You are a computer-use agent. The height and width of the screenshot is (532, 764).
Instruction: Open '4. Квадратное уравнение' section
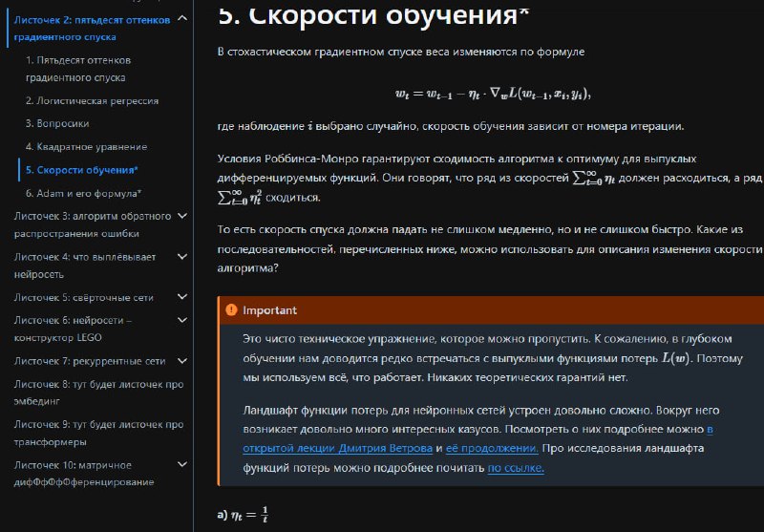click(x=86, y=147)
